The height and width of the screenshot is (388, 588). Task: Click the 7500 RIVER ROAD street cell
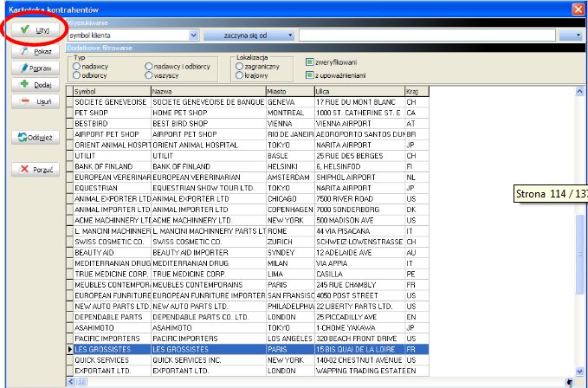coord(359,198)
